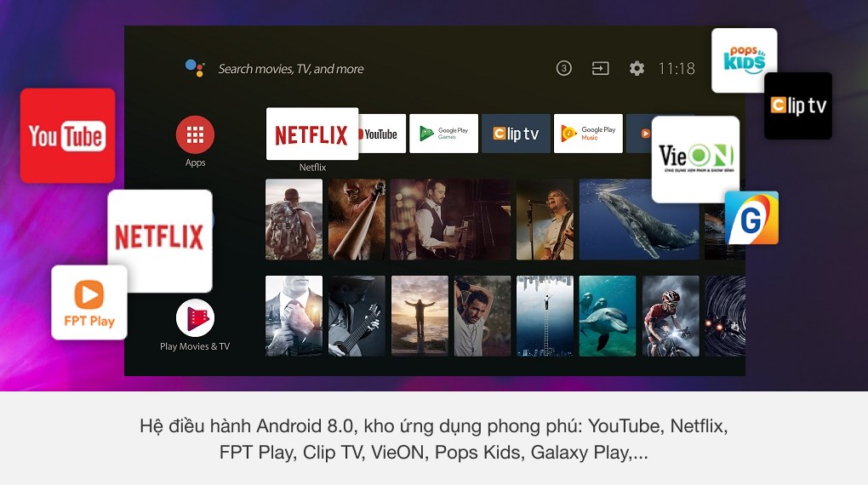
Task: Select the upside-down city ladder thumbnail
Action: click(x=545, y=316)
